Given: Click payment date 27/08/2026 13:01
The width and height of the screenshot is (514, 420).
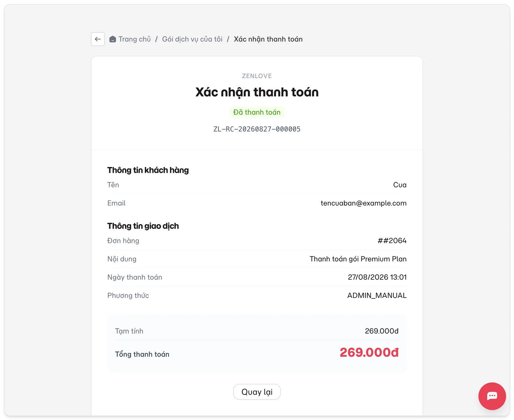Looking at the screenshot, I should [377, 277].
